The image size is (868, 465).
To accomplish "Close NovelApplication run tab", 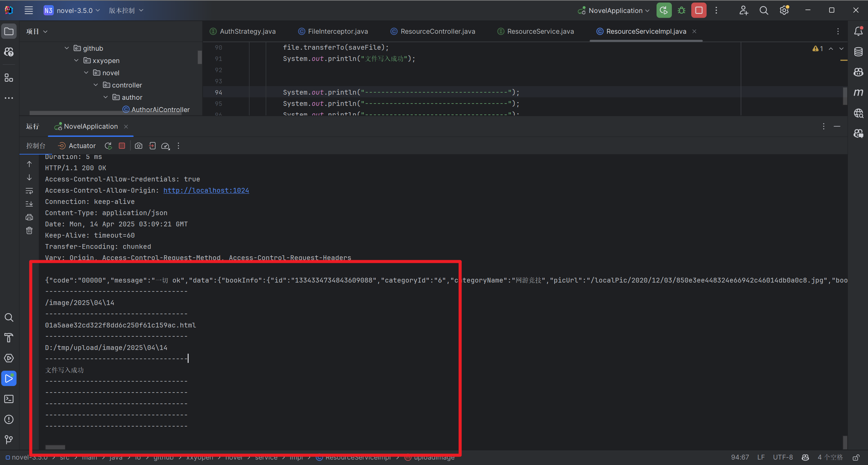I will tap(126, 127).
